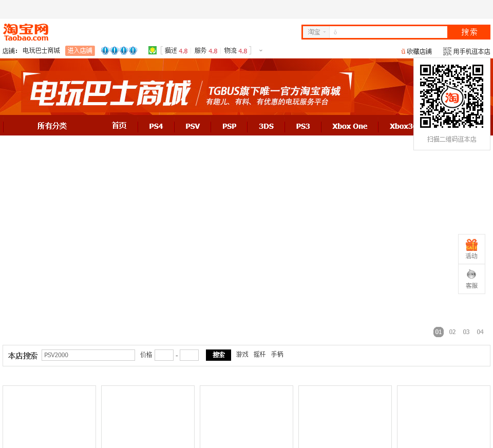Click the 服务 4.8 rating text
This screenshot has width=493, height=448.
point(206,51)
